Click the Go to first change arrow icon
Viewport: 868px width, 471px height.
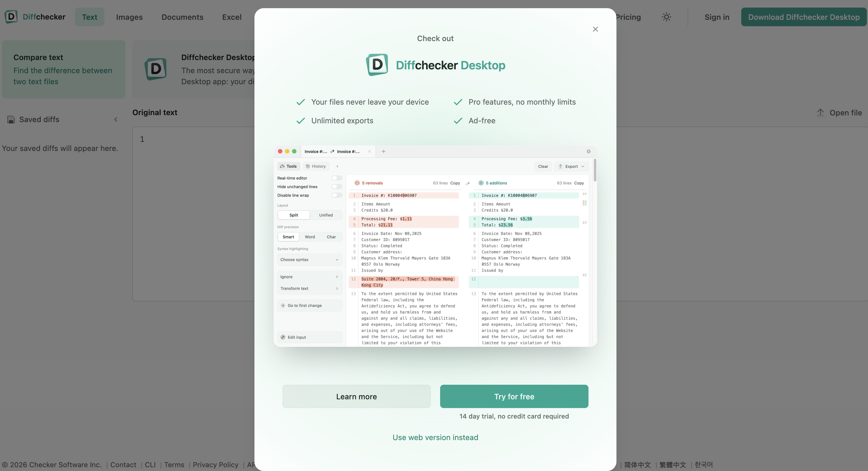pyautogui.click(x=283, y=305)
